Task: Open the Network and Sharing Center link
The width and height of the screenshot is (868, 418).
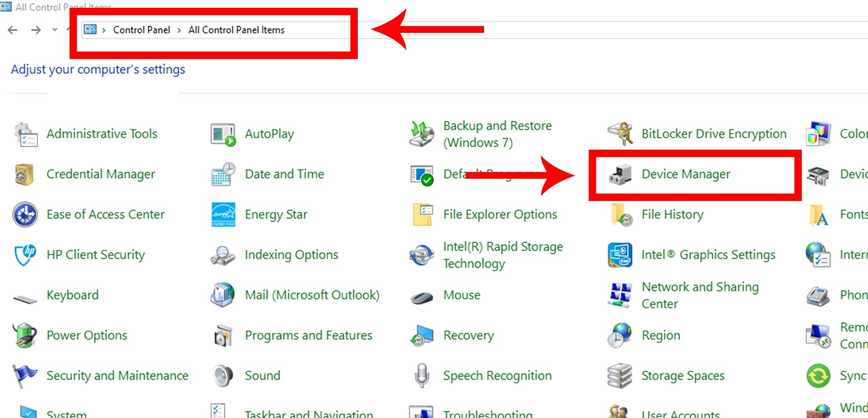Action: 699,295
